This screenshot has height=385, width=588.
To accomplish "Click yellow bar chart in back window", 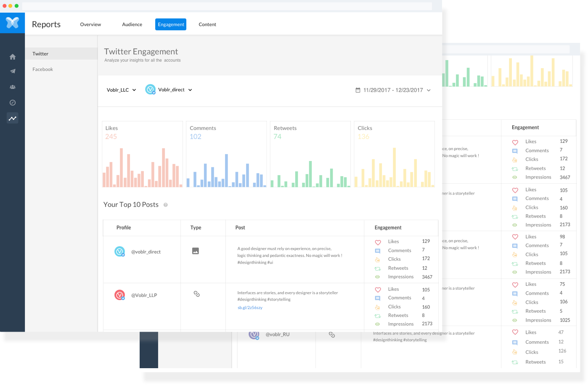I will (532, 71).
